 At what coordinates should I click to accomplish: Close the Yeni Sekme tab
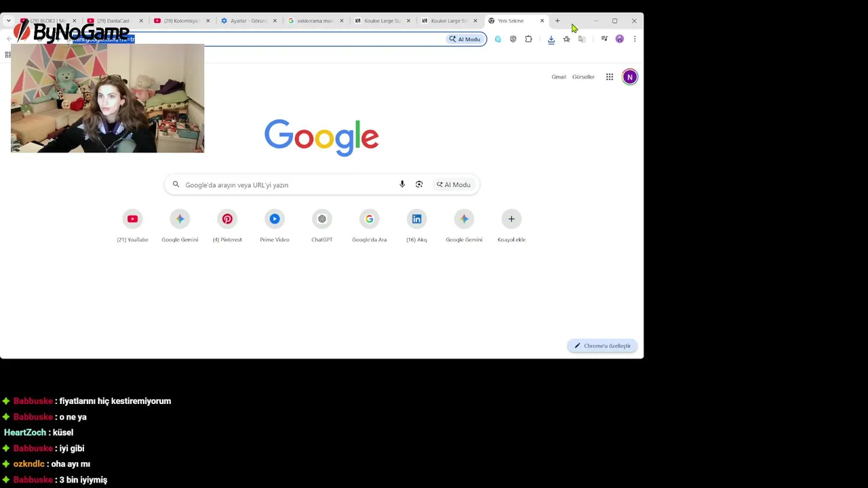point(542,21)
